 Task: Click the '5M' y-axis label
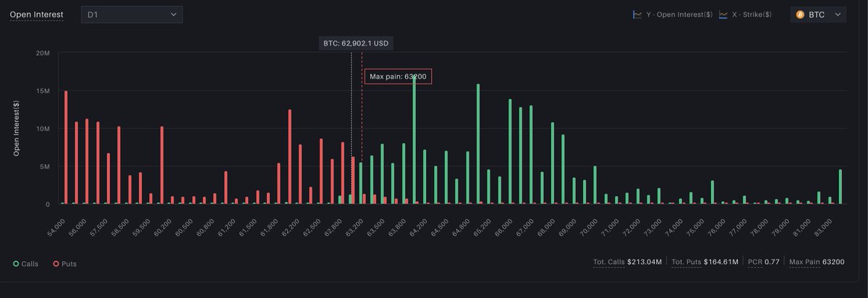44,166
